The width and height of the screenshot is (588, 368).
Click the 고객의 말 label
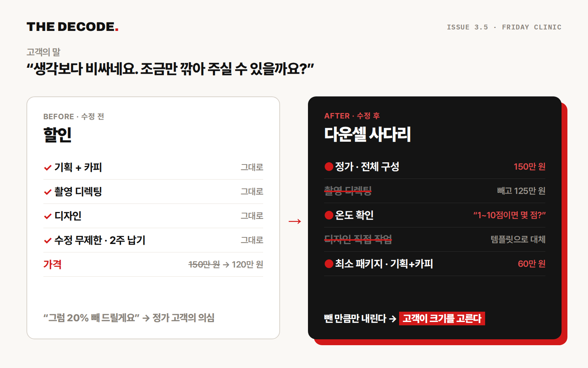coord(43,52)
